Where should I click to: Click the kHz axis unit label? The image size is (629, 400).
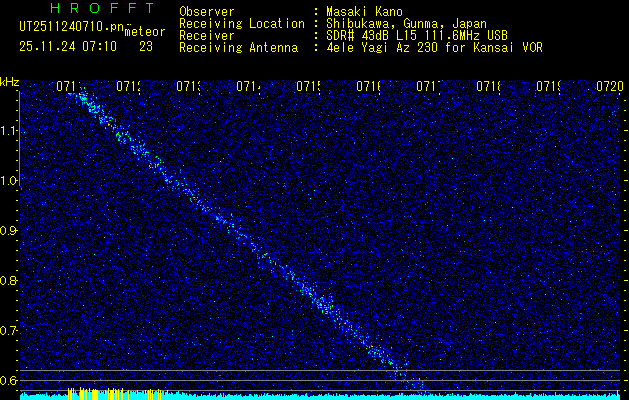[x=9, y=81]
